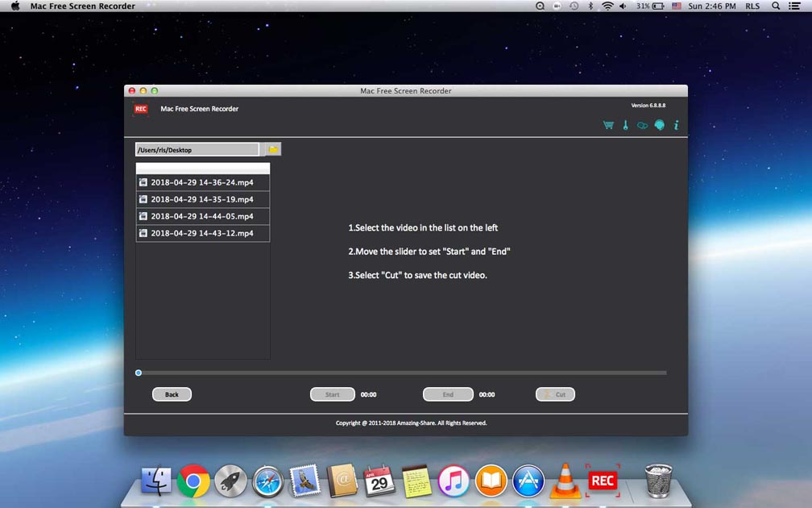Click the REC recorder icon in Dock
The height and width of the screenshot is (508, 812).
603,481
